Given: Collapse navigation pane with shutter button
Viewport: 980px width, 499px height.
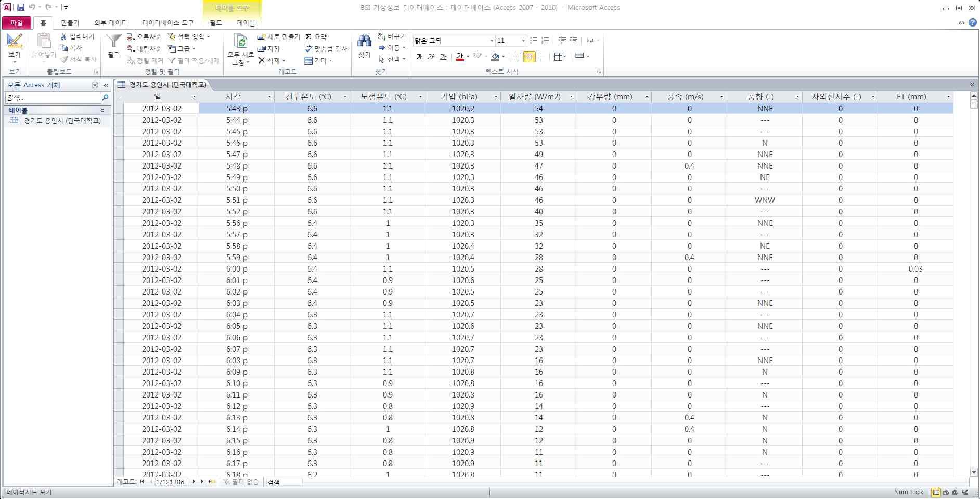Looking at the screenshot, I should pos(106,85).
